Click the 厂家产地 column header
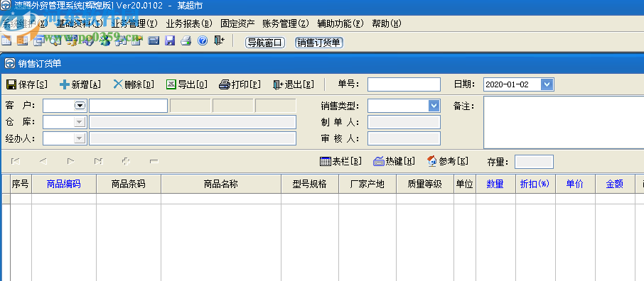This screenshot has width=644, height=281. pos(367,184)
